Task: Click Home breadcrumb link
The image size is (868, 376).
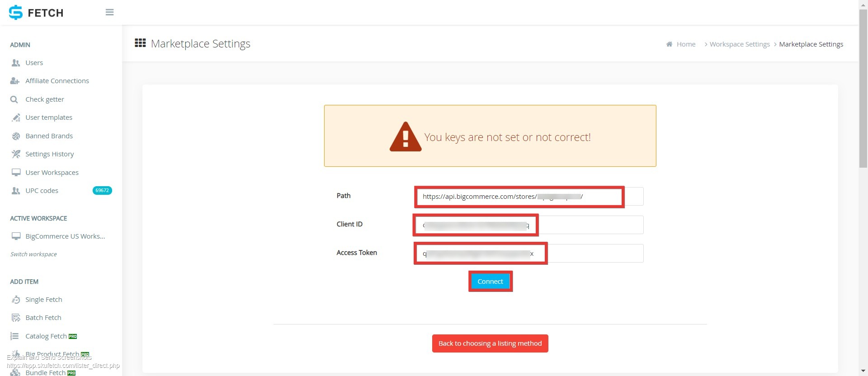Action: [686, 44]
